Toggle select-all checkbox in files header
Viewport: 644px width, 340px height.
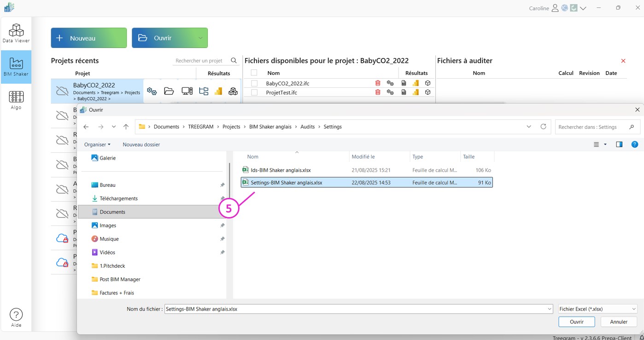(x=254, y=73)
